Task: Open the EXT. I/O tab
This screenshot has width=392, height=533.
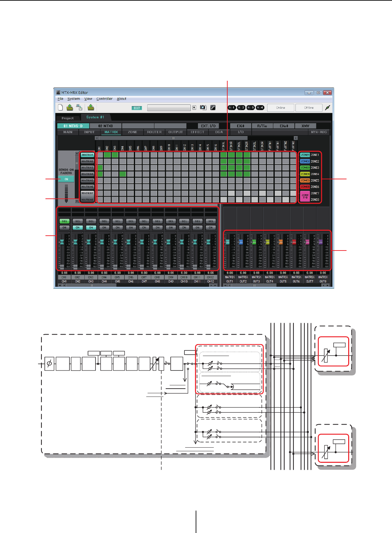Action: [x=208, y=126]
